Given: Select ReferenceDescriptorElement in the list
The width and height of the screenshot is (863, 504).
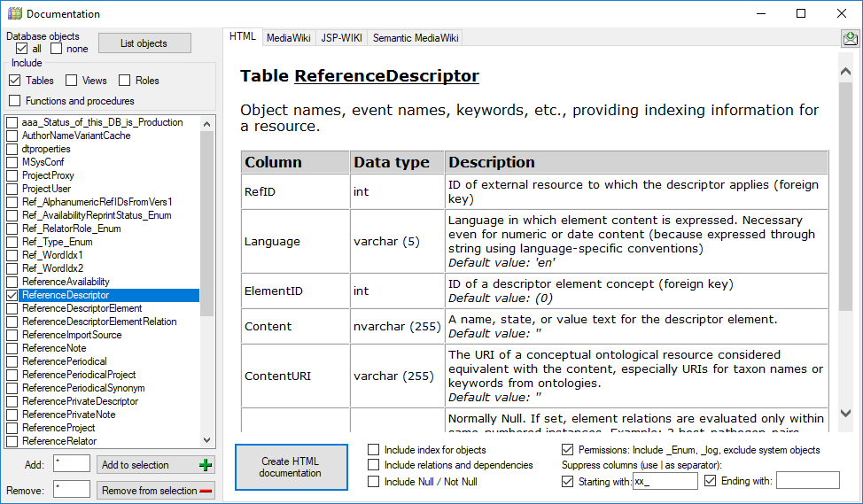Looking at the screenshot, I should [82, 308].
